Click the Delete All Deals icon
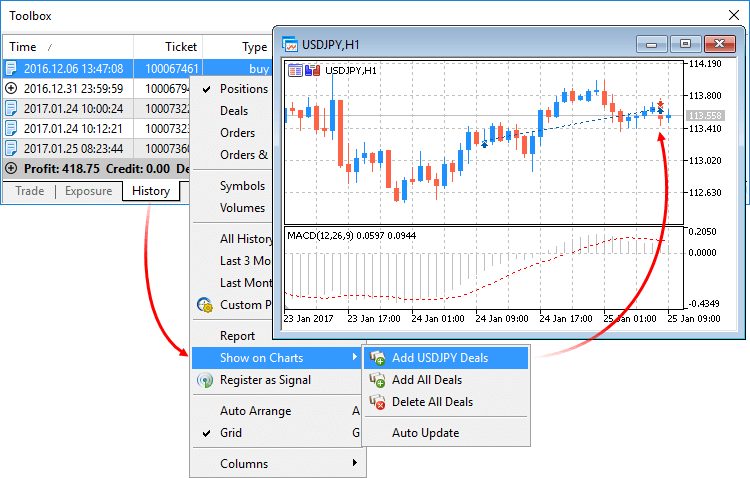This screenshot has width=750, height=478. (377, 402)
